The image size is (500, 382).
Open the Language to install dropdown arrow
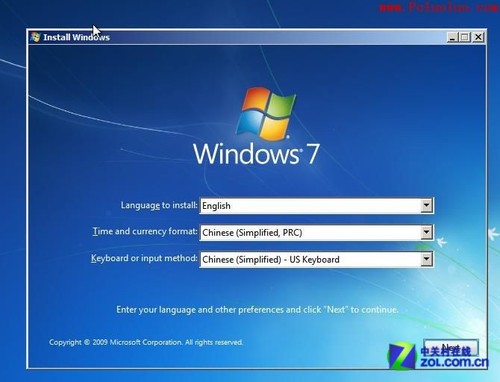(426, 206)
